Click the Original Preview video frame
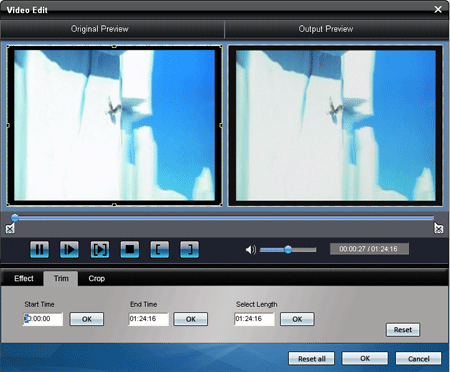450x372 pixels. [114, 125]
